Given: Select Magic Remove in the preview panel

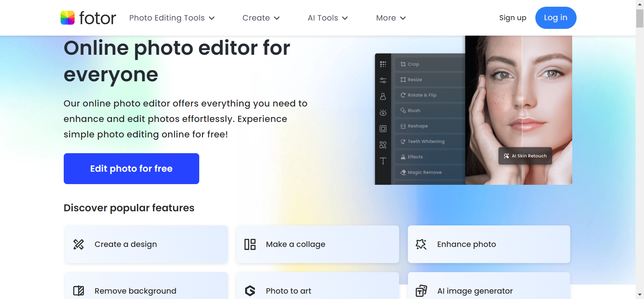Looking at the screenshot, I should click(x=430, y=172).
